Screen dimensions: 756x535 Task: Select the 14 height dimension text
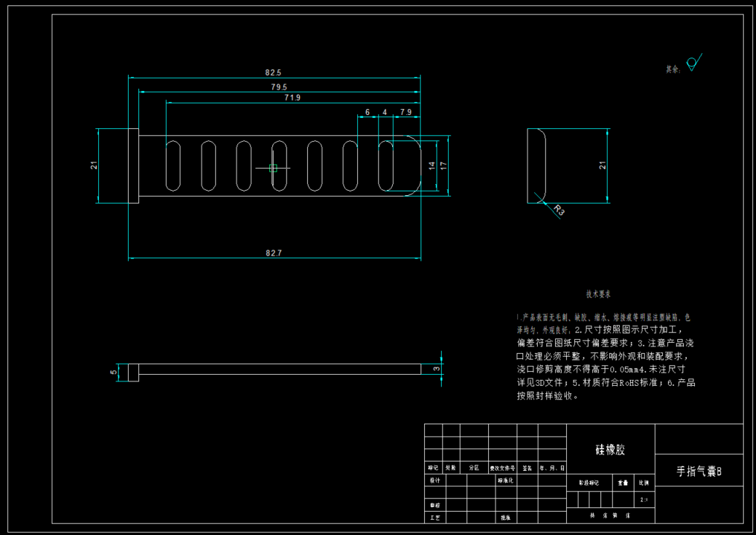432,165
